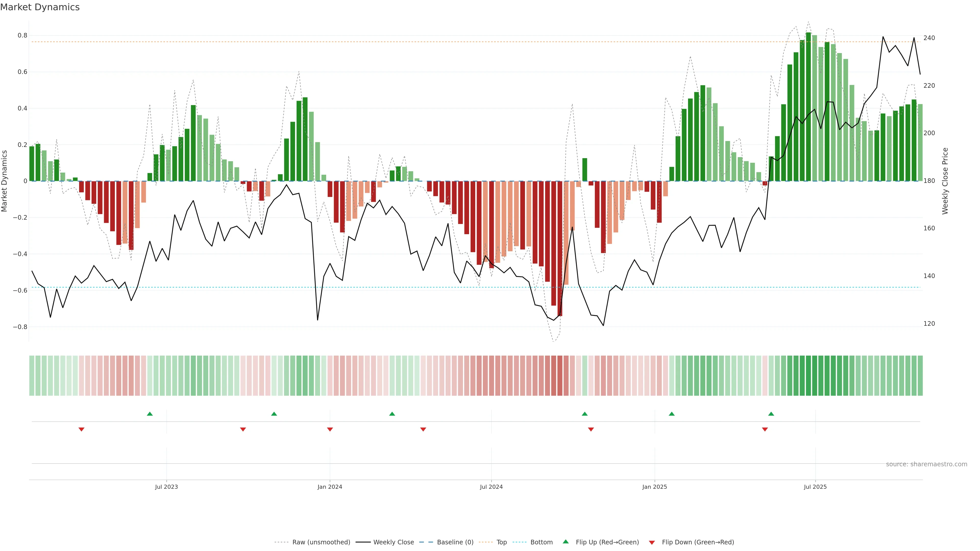Image resolution: width=980 pixels, height=551 pixels.
Task: Click the last red flip-down marker
Action: coord(765,429)
